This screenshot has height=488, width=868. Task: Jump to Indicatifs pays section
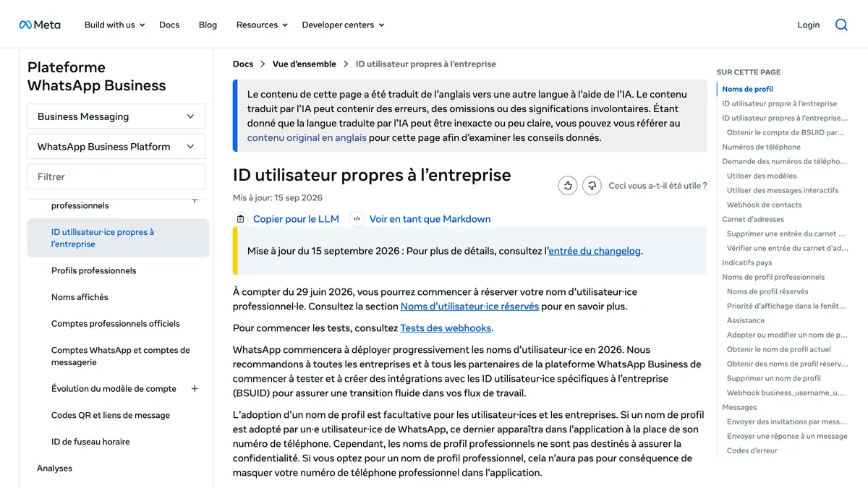click(x=747, y=262)
